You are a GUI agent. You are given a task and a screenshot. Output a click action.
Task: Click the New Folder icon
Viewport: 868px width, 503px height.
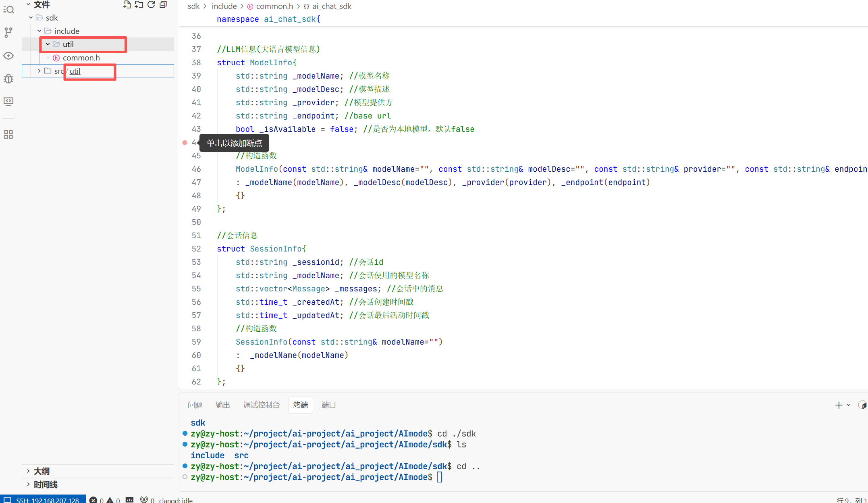pyautogui.click(x=139, y=5)
